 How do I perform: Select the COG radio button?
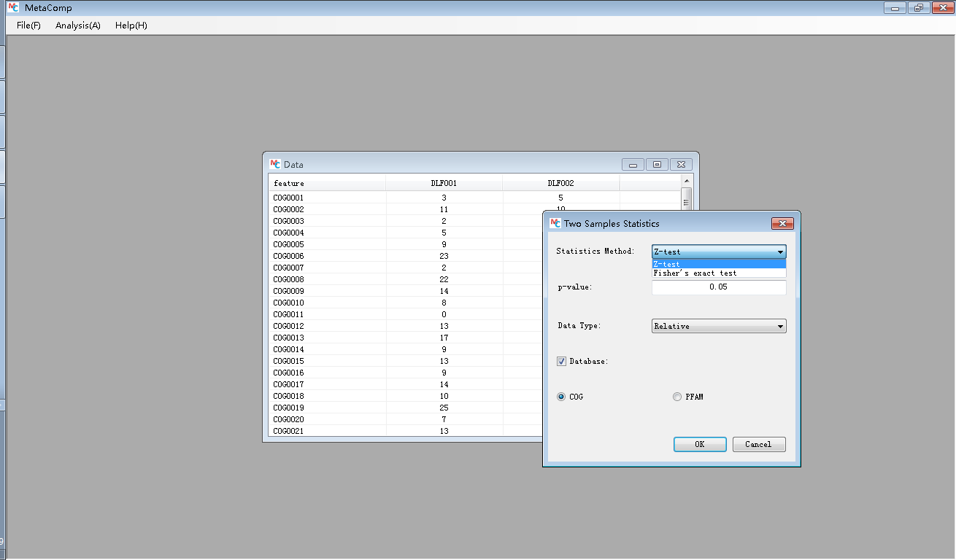561,397
